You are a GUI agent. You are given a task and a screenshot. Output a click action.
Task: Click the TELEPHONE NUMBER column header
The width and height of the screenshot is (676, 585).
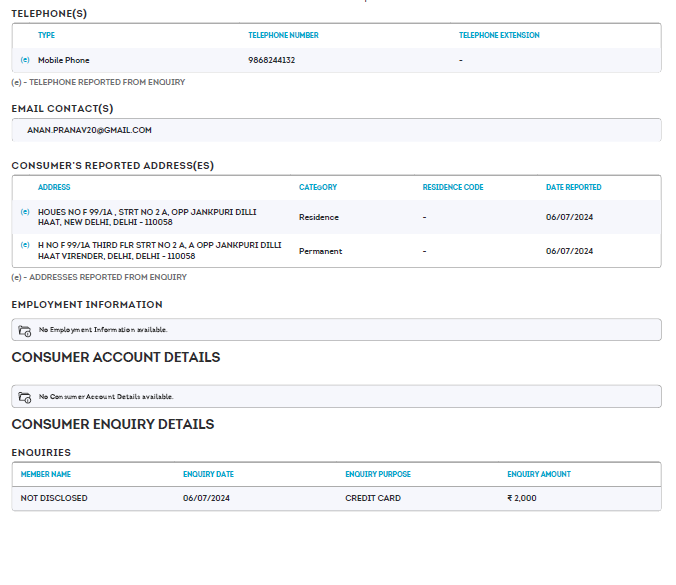pos(283,35)
